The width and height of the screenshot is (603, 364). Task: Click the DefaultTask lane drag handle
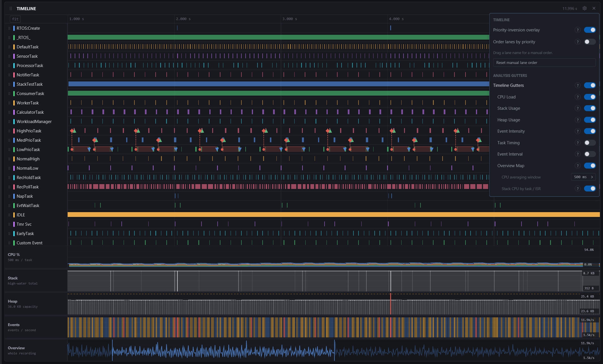pyautogui.click(x=9, y=47)
